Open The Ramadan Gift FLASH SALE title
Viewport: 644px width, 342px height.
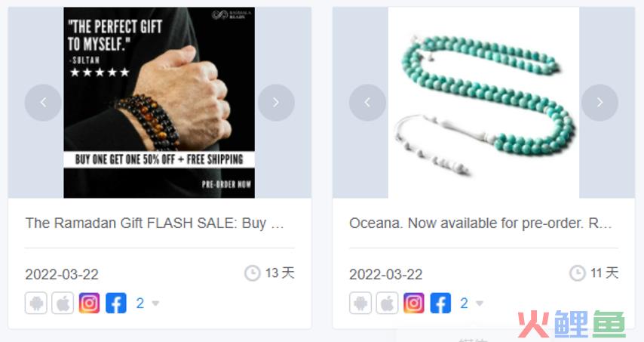pos(155,223)
